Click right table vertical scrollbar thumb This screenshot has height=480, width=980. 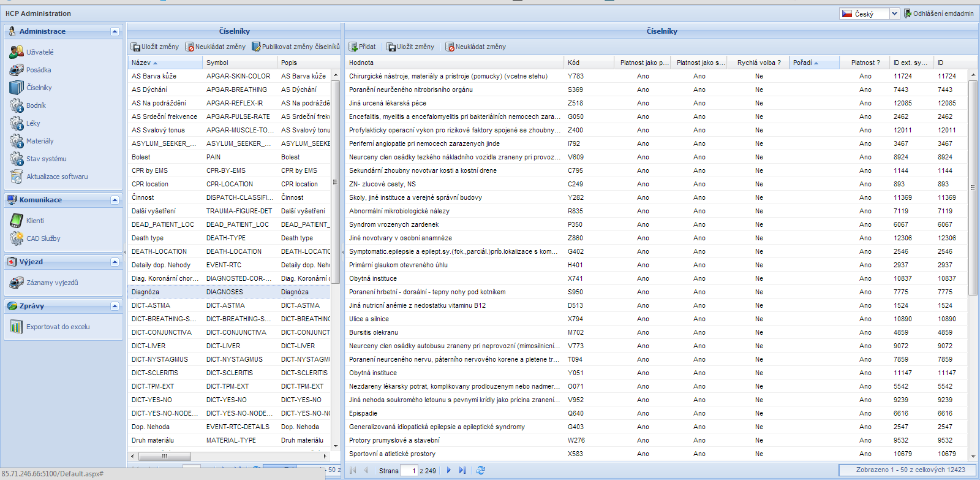[973, 188]
